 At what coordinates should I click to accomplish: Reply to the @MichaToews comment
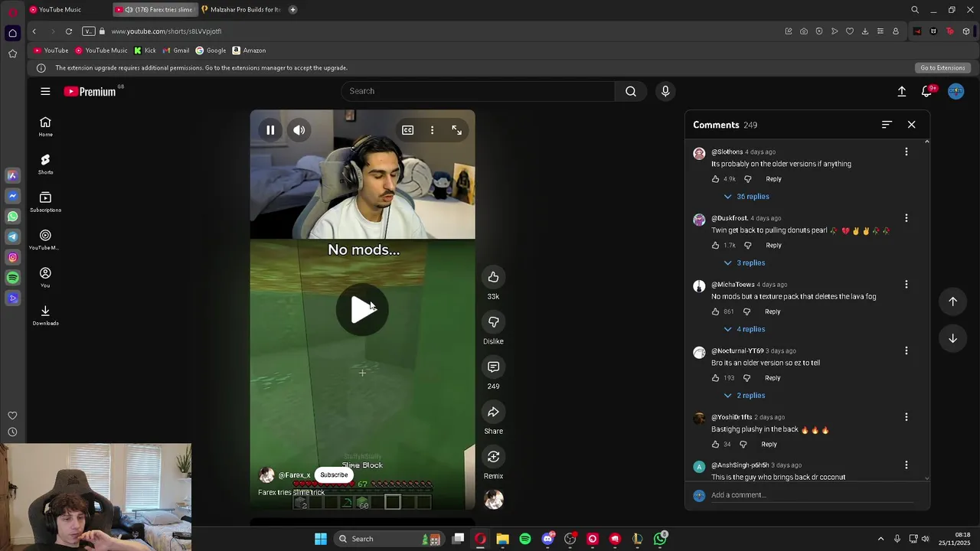click(x=773, y=311)
